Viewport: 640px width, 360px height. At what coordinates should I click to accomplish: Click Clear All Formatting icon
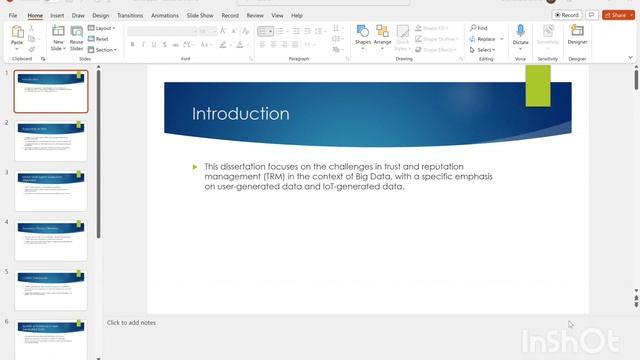coord(245,31)
